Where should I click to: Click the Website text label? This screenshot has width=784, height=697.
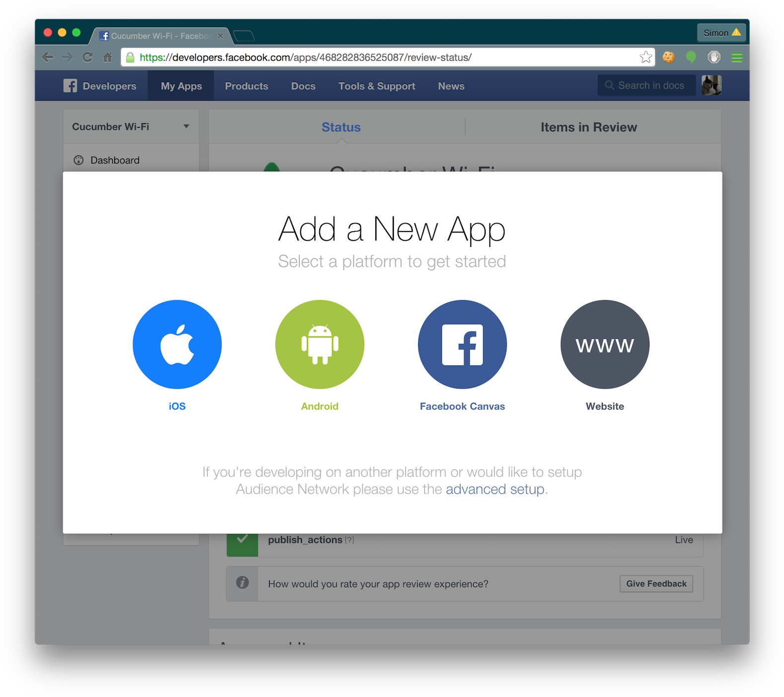[605, 406]
